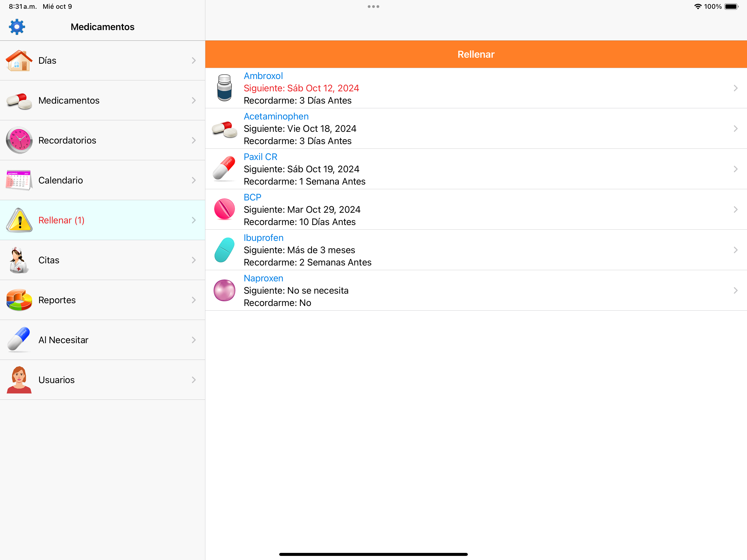Expand Citas row chevron

coord(194,260)
